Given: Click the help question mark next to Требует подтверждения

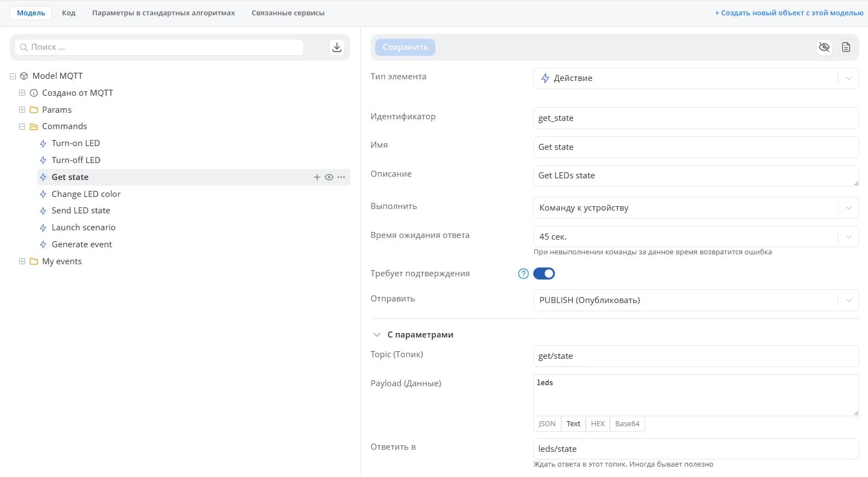Looking at the screenshot, I should click(523, 274).
